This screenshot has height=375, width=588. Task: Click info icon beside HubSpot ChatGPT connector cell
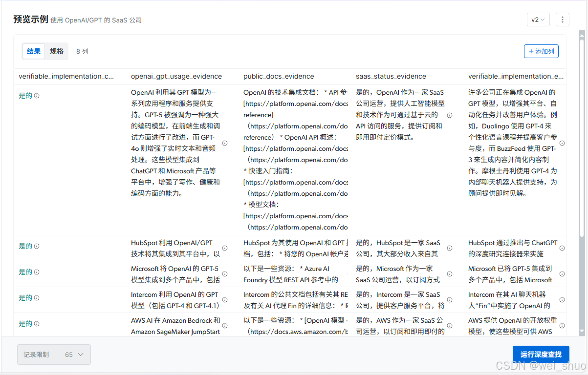click(x=562, y=248)
